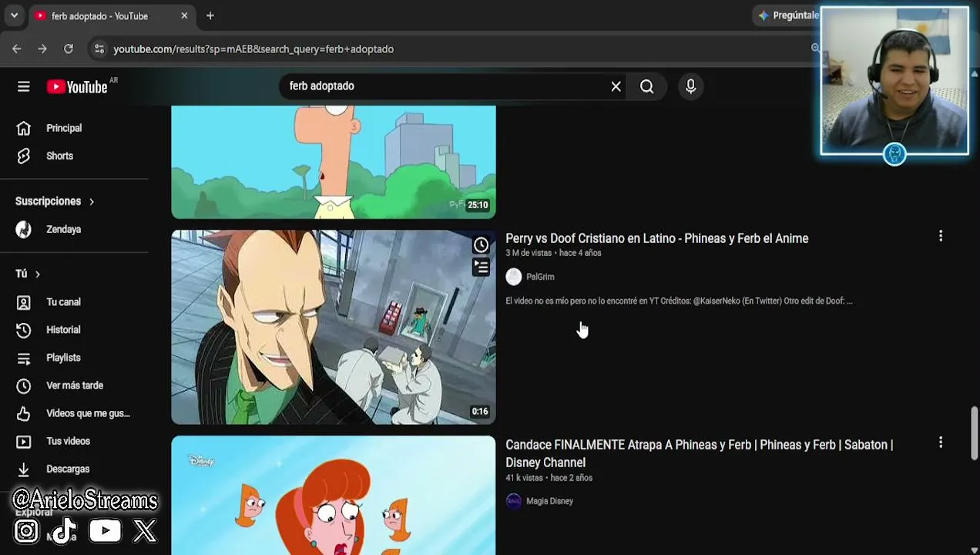Open Ver más tarde in sidebar
The width and height of the screenshot is (980, 555).
pyautogui.click(x=74, y=385)
